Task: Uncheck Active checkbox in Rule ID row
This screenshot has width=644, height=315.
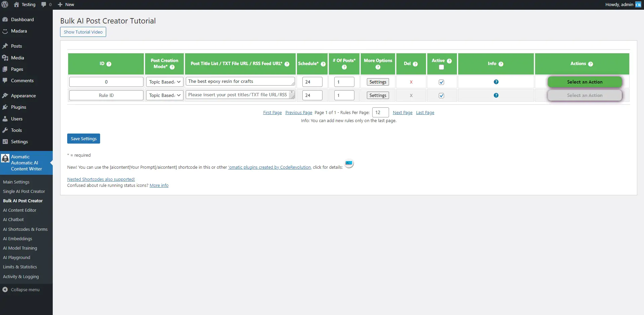Action: pos(441,96)
